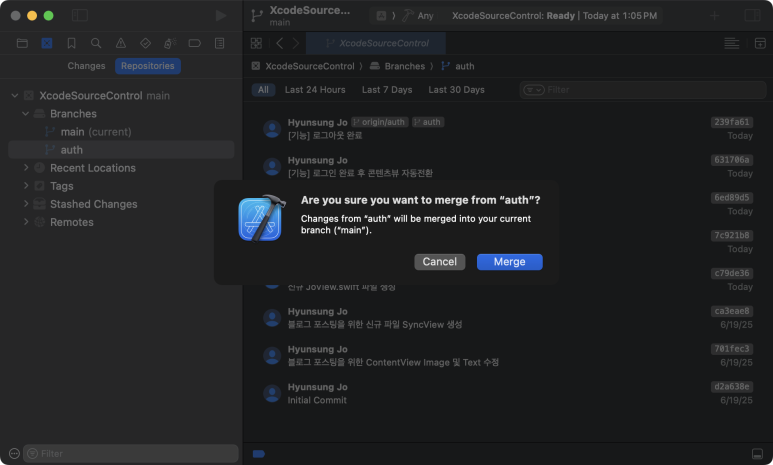Select commit hash 239fa61
This screenshot has width=773, height=465.
tap(732, 122)
